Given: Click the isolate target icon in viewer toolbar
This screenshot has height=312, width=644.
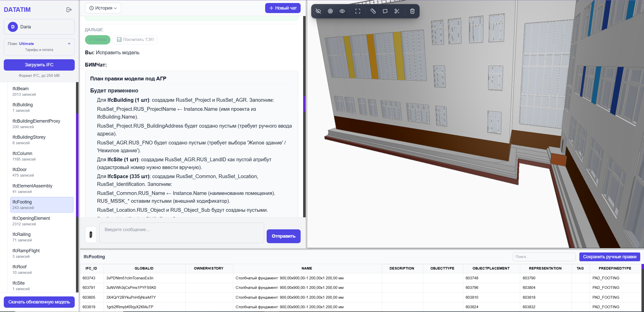Looking at the screenshot, I should click(x=330, y=11).
